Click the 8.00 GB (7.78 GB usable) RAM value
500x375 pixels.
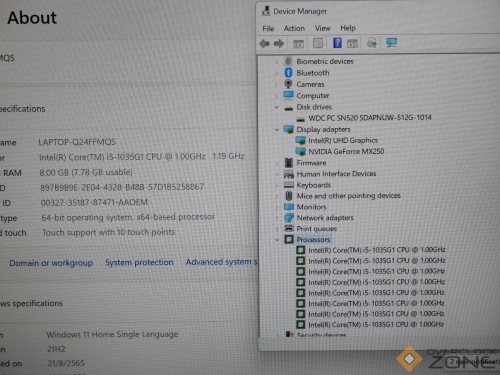86,172
